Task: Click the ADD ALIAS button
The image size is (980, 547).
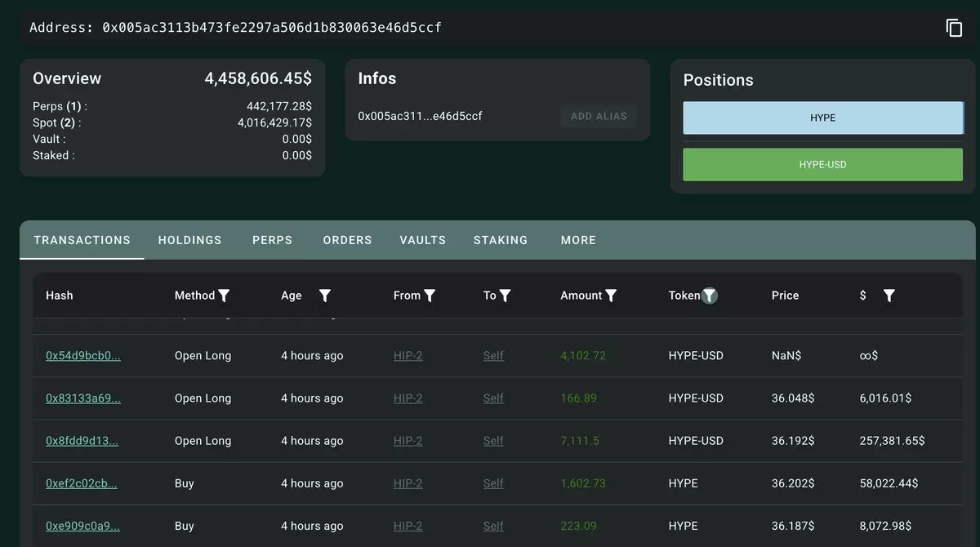Action: (x=599, y=116)
